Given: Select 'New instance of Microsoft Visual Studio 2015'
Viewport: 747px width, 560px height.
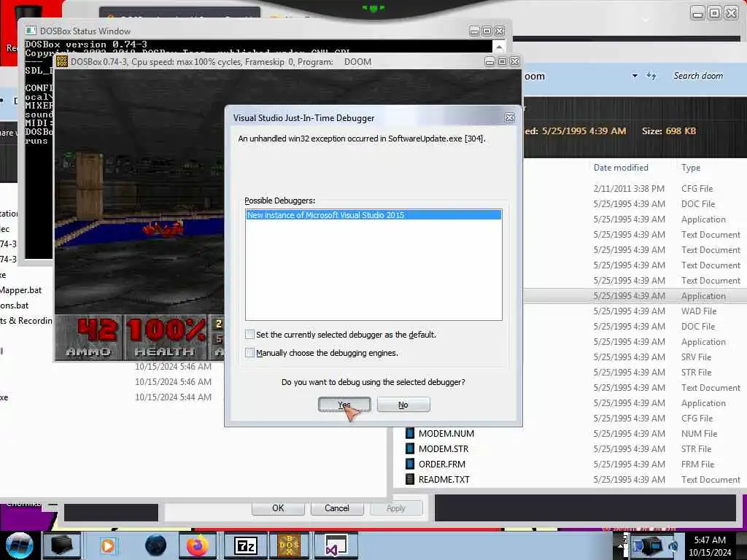Looking at the screenshot, I should click(x=373, y=215).
